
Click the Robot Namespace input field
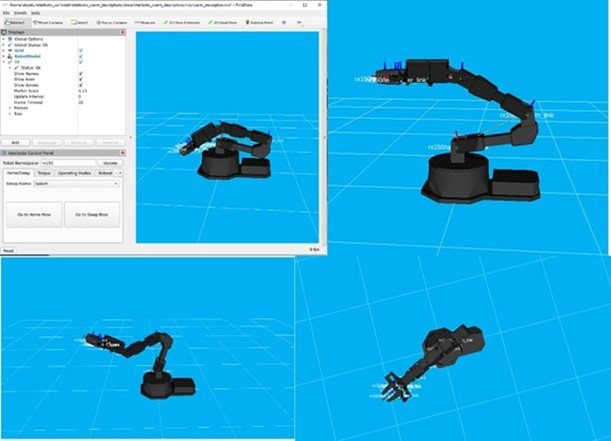pyautogui.click(x=66, y=162)
